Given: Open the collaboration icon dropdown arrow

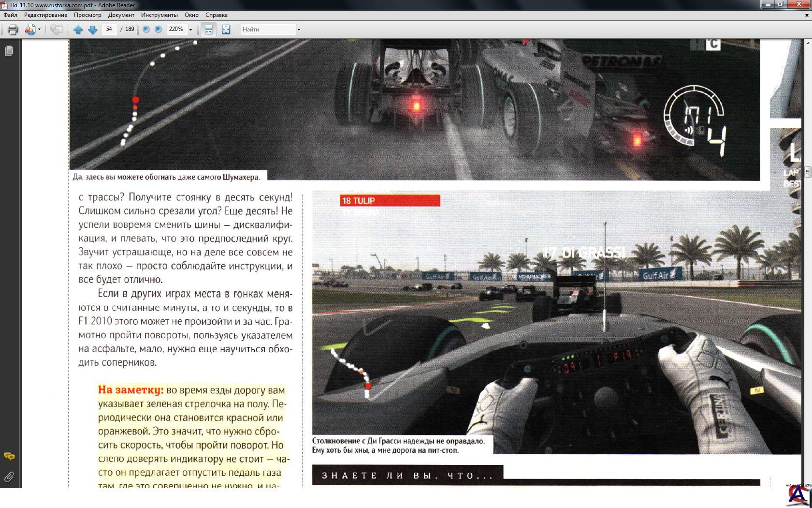Looking at the screenshot, I should tap(39, 30).
